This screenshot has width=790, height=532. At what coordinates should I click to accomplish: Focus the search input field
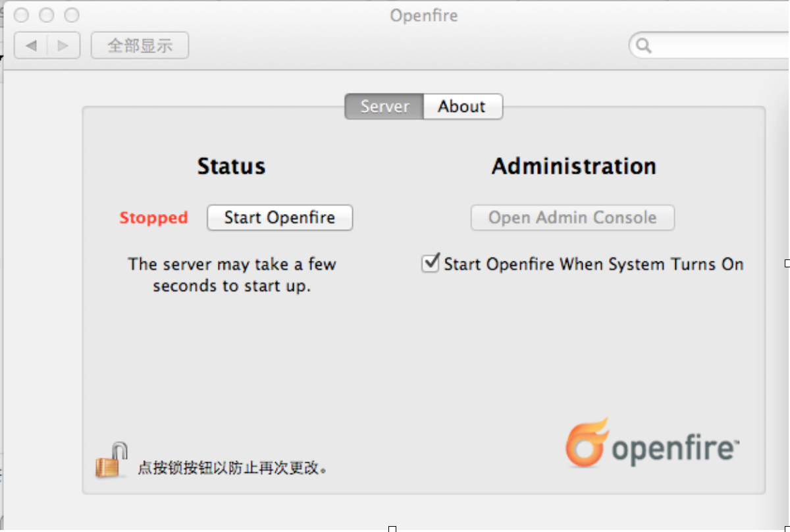718,45
